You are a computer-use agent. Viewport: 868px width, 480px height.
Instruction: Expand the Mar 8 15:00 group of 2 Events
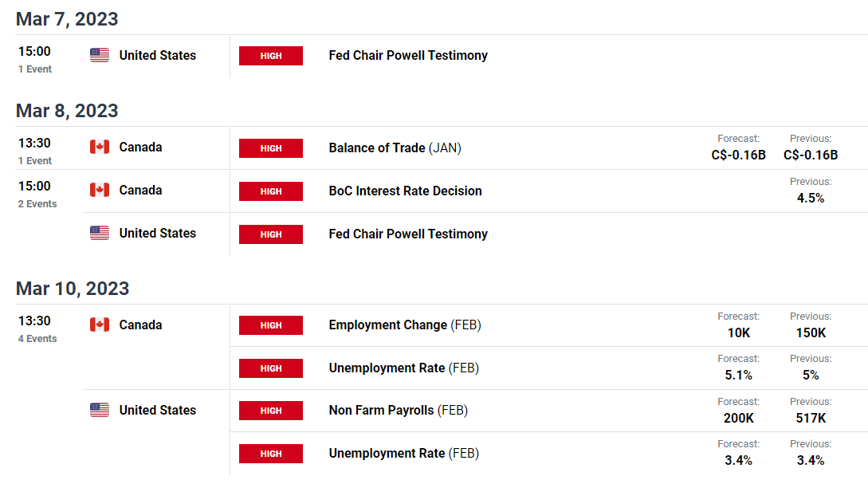tap(37, 204)
